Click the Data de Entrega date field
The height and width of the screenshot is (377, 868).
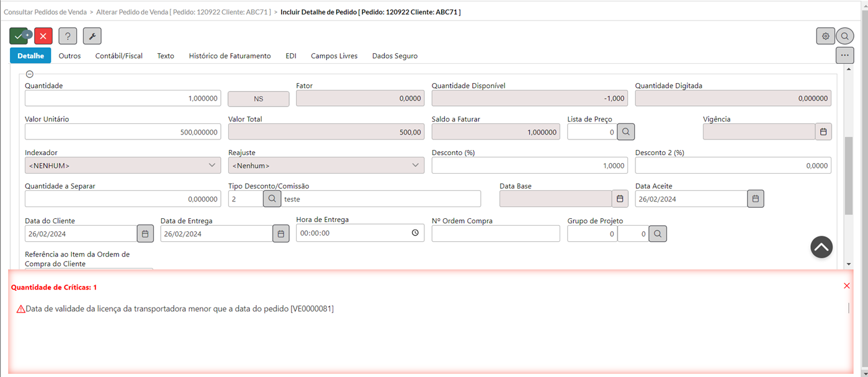point(217,233)
